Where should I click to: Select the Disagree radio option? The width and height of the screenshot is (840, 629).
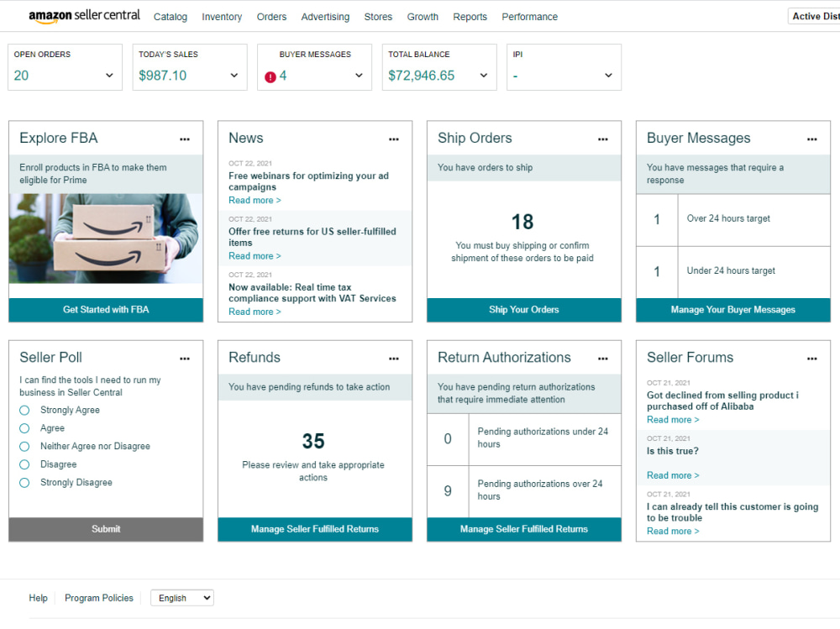[24, 464]
